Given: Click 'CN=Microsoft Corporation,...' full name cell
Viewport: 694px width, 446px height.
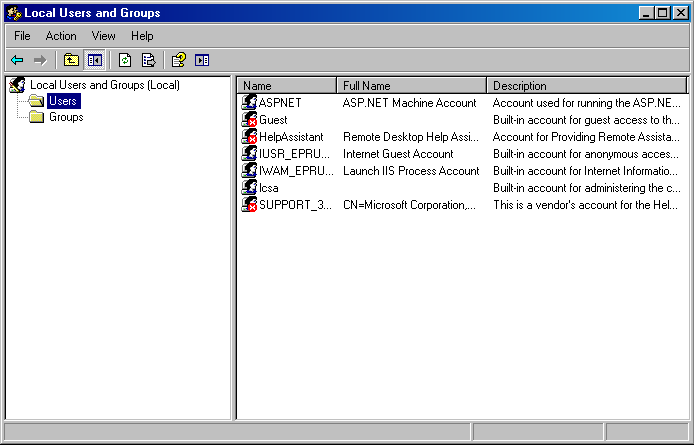Looking at the screenshot, I should pos(409,205).
